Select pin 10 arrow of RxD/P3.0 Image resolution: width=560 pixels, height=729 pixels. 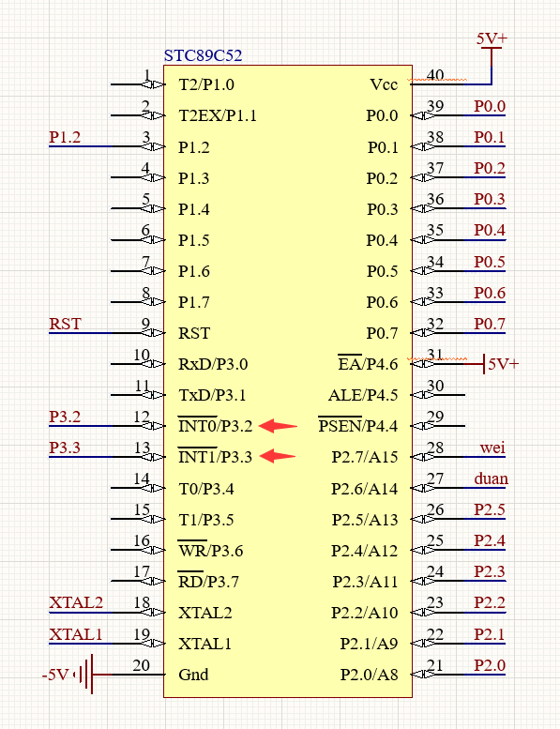(153, 364)
